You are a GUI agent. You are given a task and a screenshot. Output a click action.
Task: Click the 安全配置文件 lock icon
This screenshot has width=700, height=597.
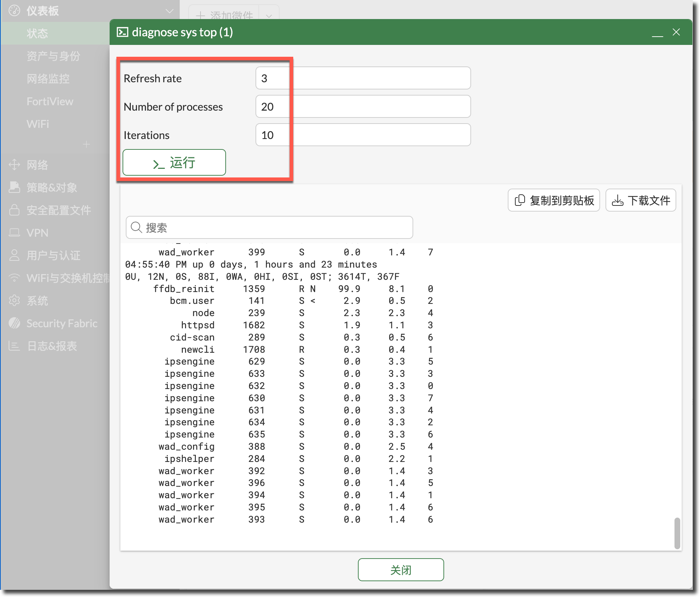point(14,210)
